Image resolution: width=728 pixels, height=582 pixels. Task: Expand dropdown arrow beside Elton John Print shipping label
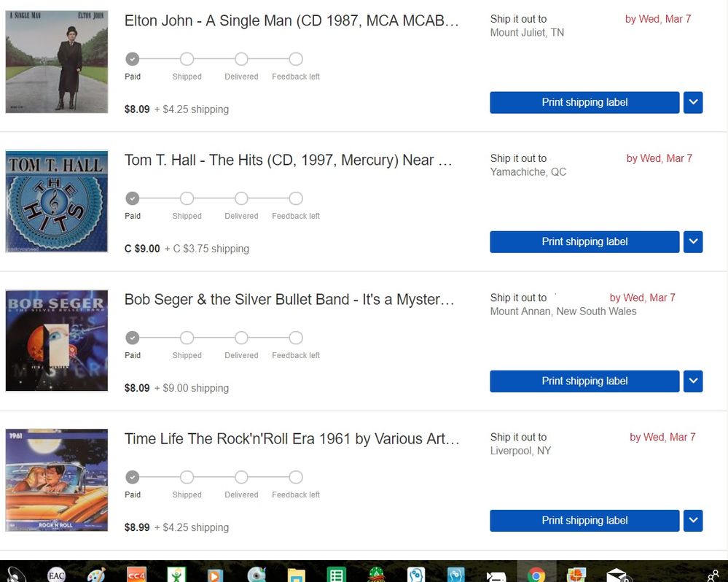(693, 102)
